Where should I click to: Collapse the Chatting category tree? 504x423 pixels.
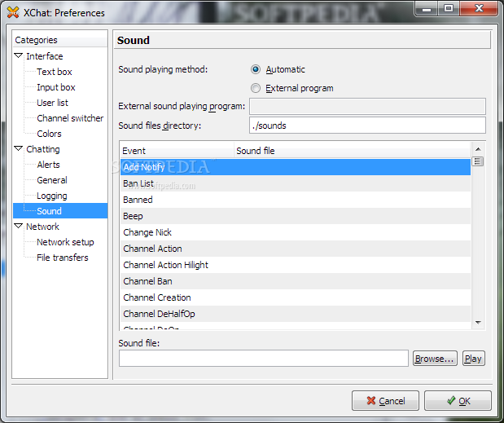(19, 148)
